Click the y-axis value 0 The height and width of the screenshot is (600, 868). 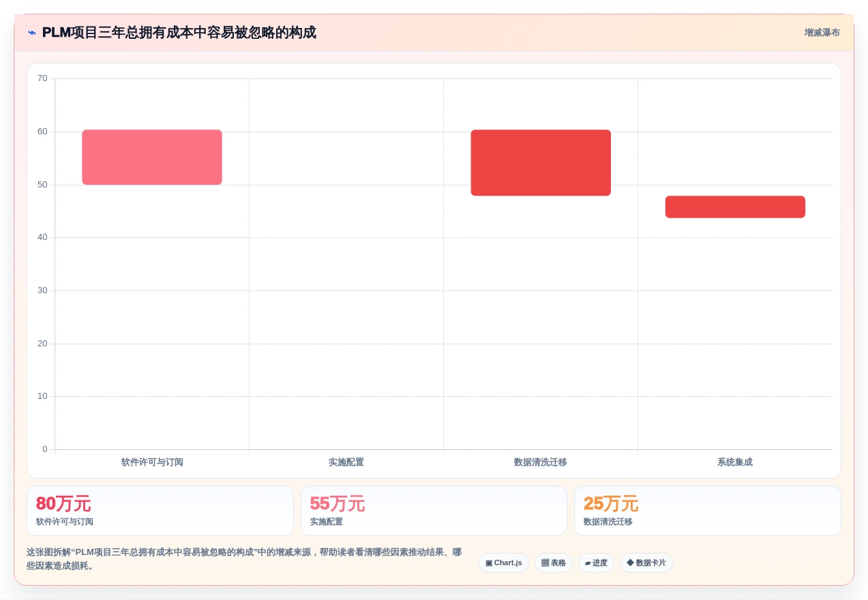pos(45,449)
